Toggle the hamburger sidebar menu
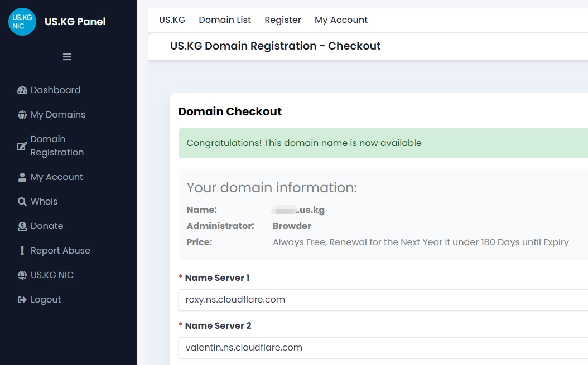Image resolution: width=588 pixels, height=365 pixels. point(67,57)
